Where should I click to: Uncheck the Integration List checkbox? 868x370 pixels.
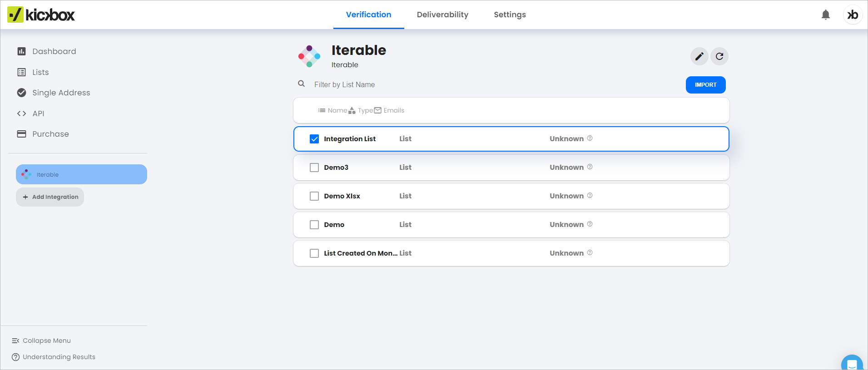314,139
